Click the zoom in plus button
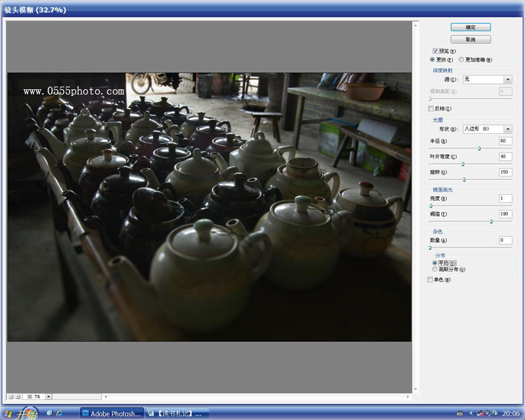Screen dimensions: 525x420 coord(18,396)
